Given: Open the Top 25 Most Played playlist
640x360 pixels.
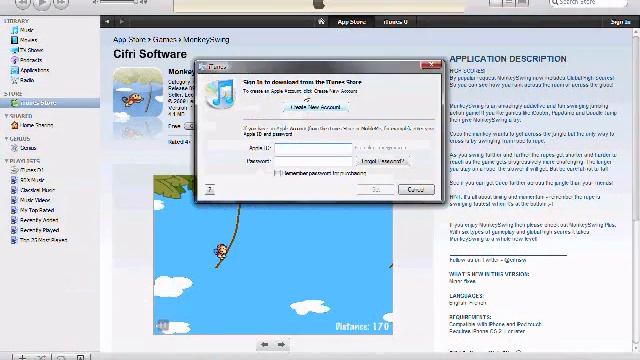Looking at the screenshot, I should click(43, 240).
